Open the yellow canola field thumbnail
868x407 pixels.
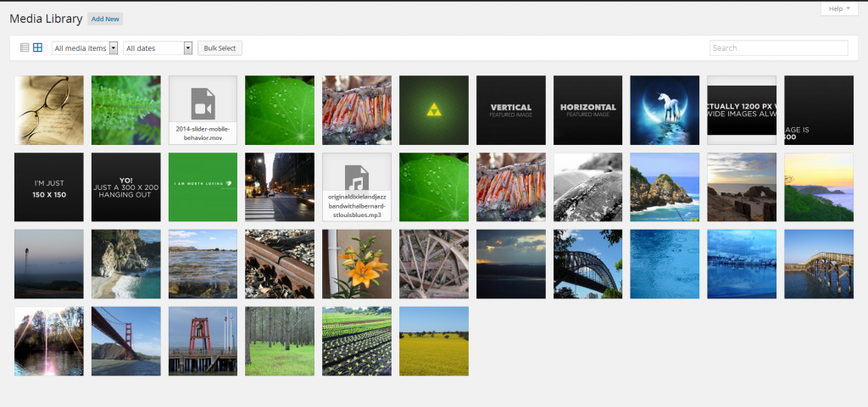click(x=434, y=341)
